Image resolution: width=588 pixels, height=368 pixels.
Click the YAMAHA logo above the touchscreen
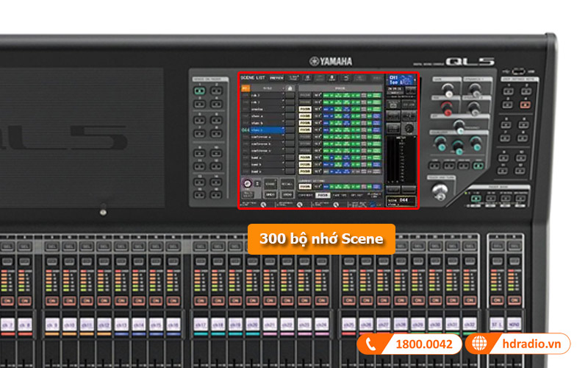click(330, 61)
